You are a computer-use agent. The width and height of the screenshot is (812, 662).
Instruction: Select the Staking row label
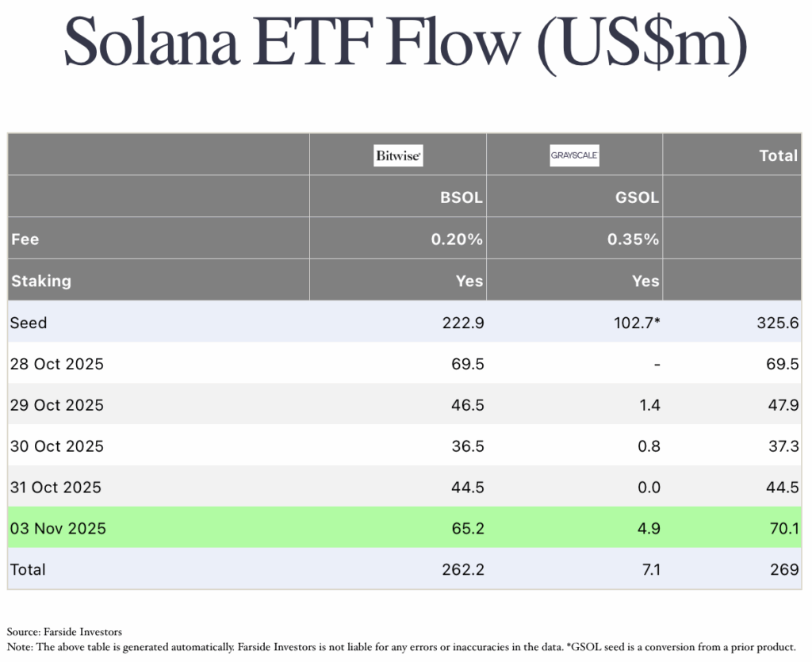pos(40,281)
